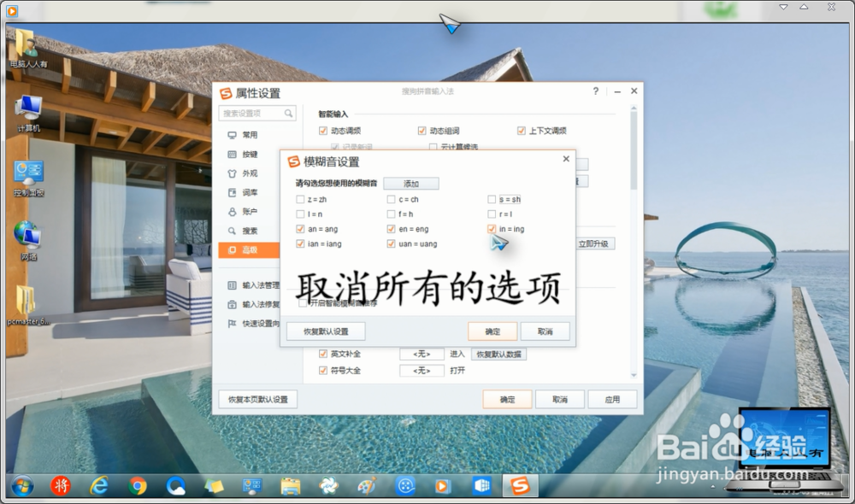The image size is (855, 504).
Task: Open the orange play media player taskbar icon
Action: click(x=443, y=485)
